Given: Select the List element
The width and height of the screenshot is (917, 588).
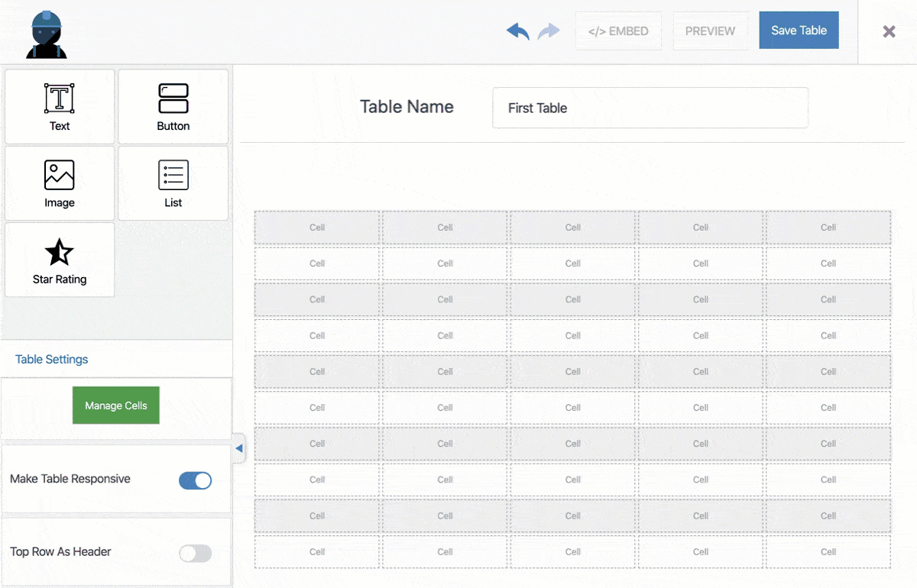Looking at the screenshot, I should (173, 183).
